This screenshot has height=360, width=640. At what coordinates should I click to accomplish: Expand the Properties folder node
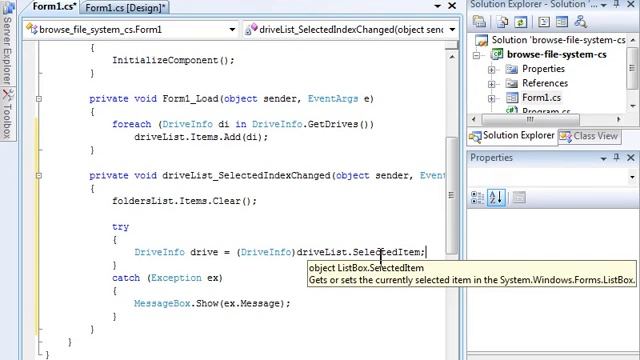(x=491, y=69)
